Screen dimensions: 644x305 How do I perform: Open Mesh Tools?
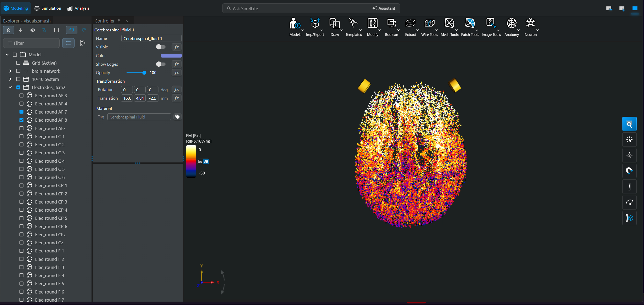[449, 27]
